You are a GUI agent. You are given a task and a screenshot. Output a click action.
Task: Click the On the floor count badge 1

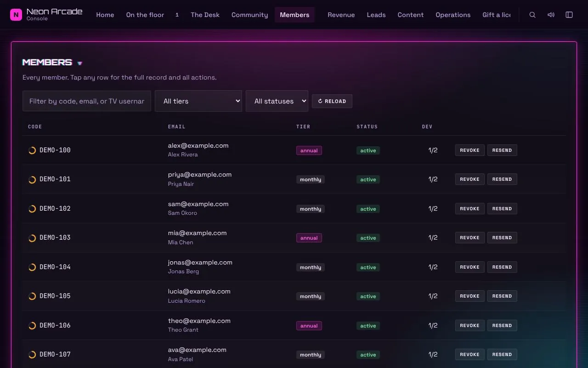point(177,15)
